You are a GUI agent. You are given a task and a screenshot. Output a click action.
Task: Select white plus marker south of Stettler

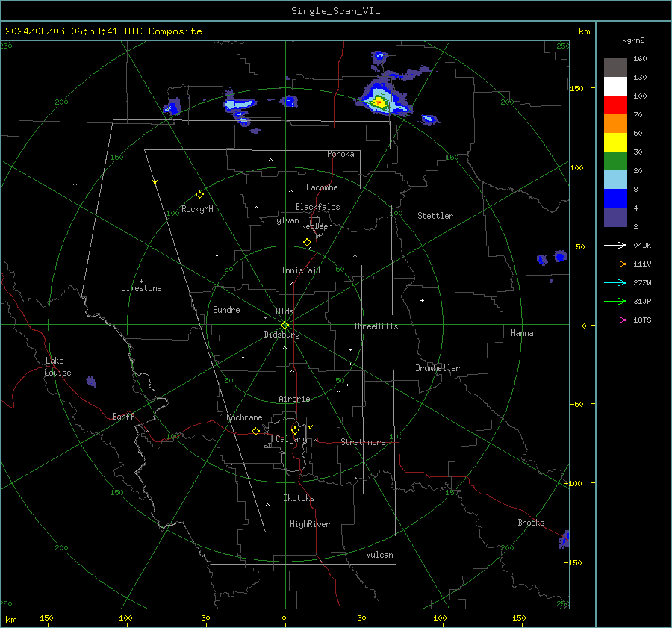tap(422, 300)
